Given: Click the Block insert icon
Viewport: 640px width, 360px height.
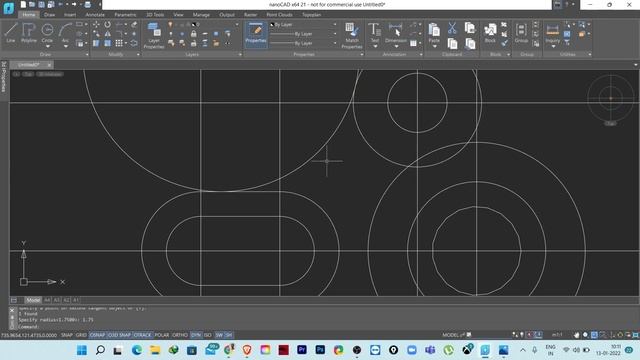Looking at the screenshot, I should tap(490, 33).
